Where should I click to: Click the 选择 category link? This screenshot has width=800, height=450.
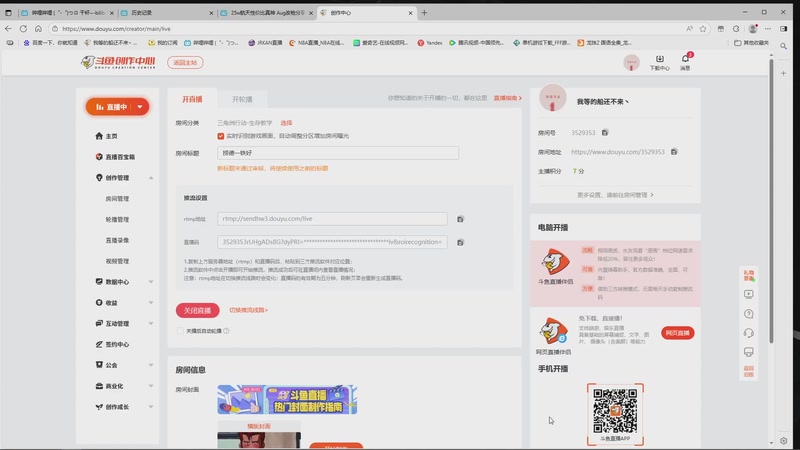click(x=286, y=123)
